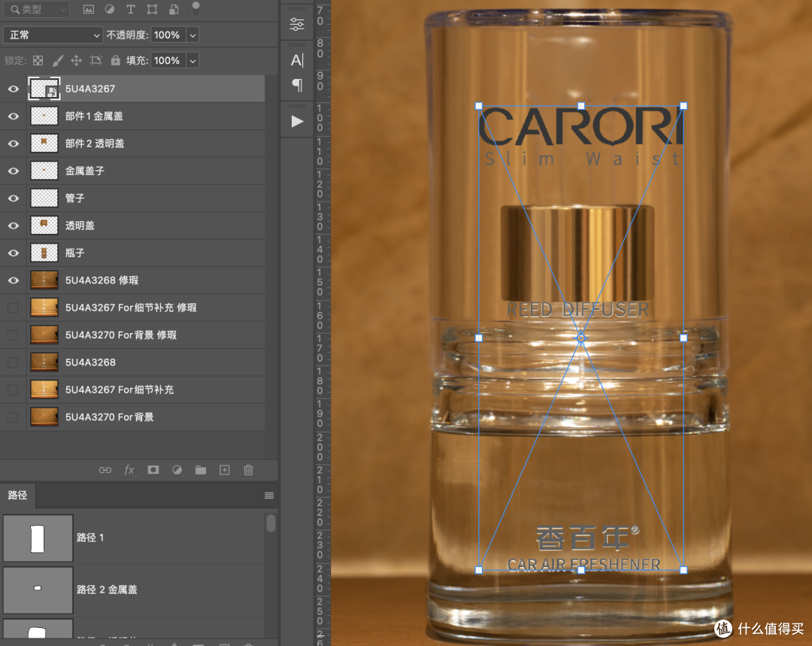This screenshot has height=646, width=812.
Task: Open the properties adjustments sliders panel icon
Action: pyautogui.click(x=297, y=24)
